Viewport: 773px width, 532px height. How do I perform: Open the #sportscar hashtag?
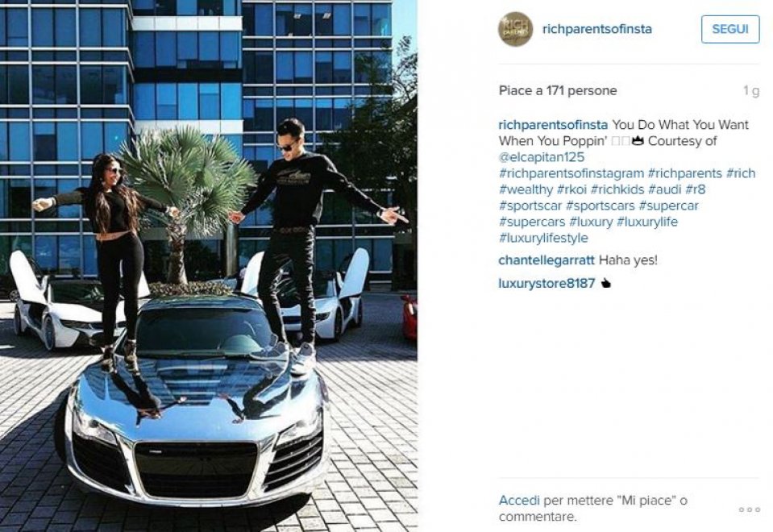pyautogui.click(x=530, y=206)
